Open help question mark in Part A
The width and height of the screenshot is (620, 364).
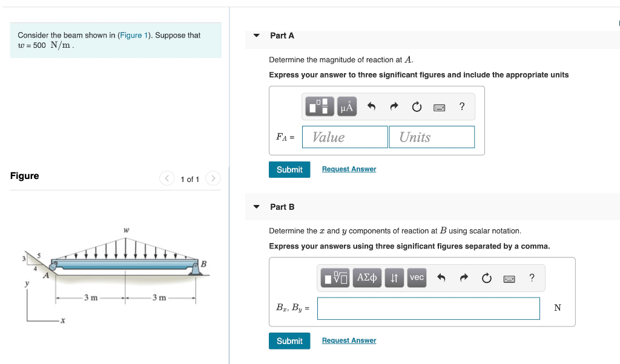(462, 106)
